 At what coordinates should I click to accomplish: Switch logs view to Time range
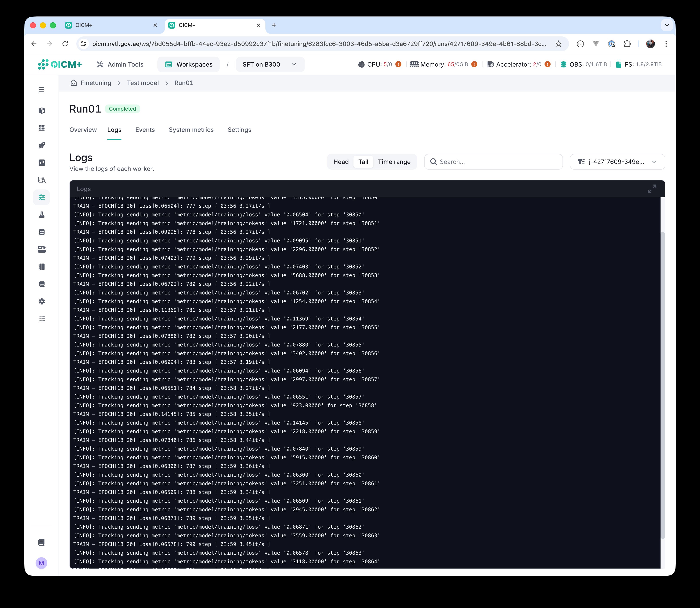coord(394,162)
